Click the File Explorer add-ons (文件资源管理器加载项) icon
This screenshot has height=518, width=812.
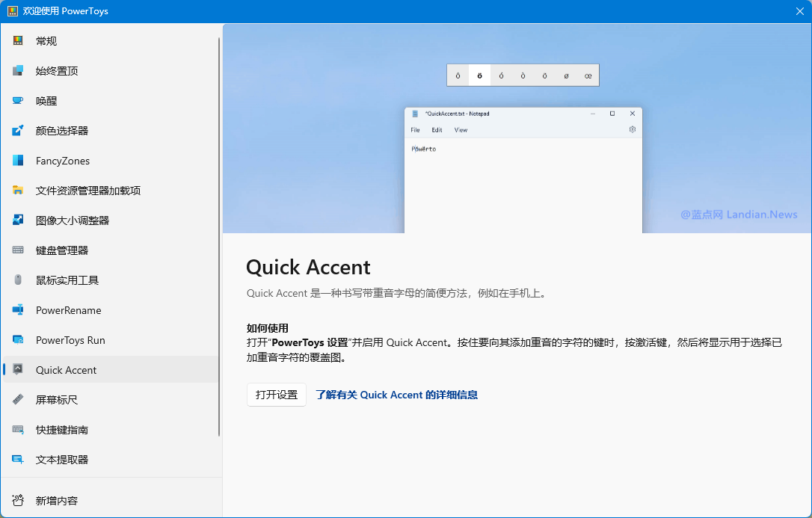18,191
